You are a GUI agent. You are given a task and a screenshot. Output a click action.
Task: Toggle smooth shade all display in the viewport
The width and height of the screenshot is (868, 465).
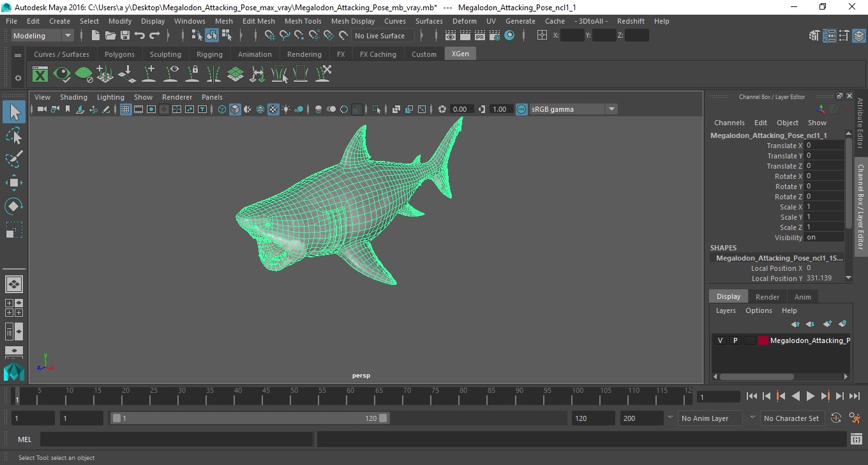(x=235, y=109)
